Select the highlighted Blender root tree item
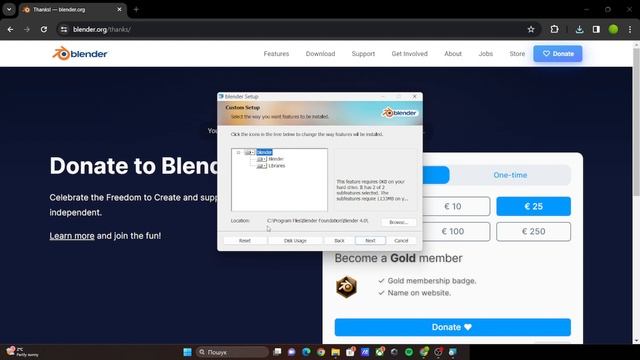This screenshot has height=360, width=640. [264, 152]
